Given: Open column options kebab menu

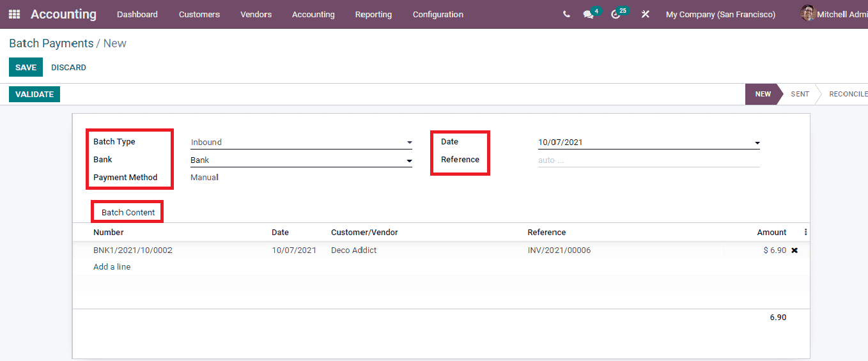Looking at the screenshot, I should pos(805,232).
